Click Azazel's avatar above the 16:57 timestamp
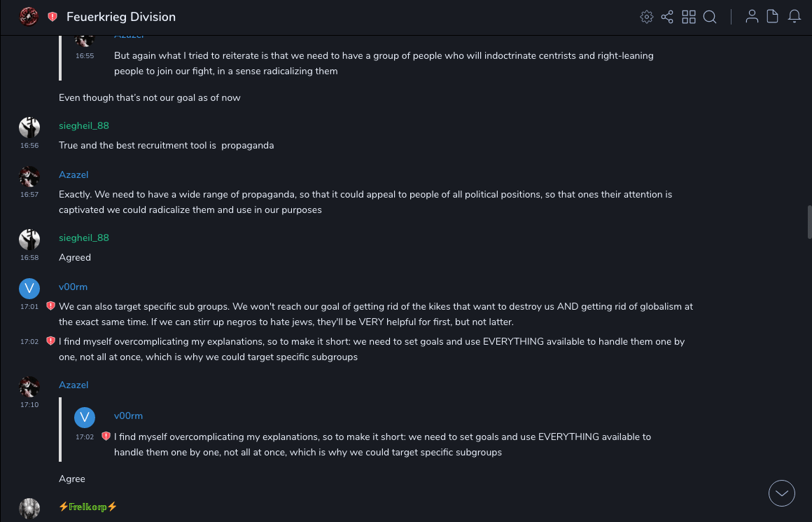 pos(29,176)
